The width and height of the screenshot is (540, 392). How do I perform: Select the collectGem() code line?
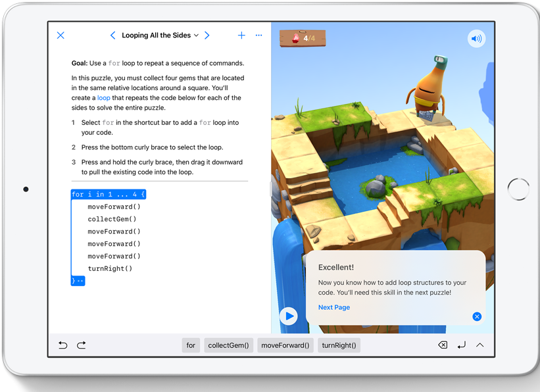coord(112,219)
